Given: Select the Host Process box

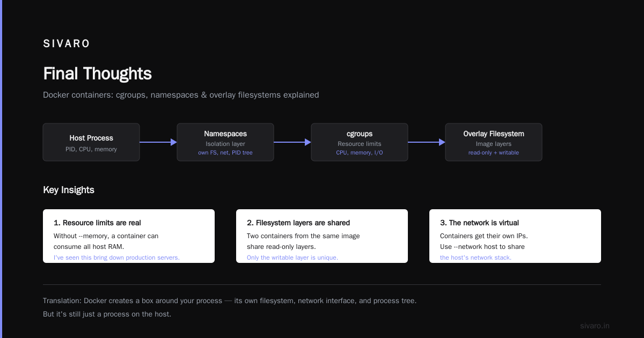Looking at the screenshot, I should coord(91,142).
